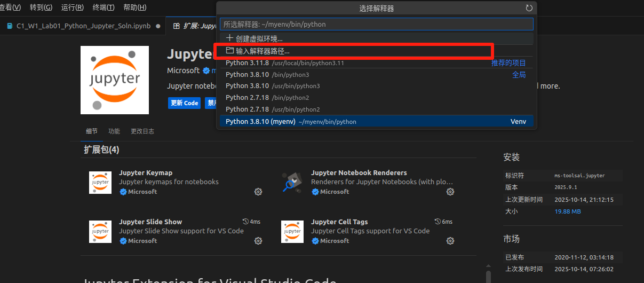
Task: Click the notebook file icon on the first tab
Action: coord(10,26)
